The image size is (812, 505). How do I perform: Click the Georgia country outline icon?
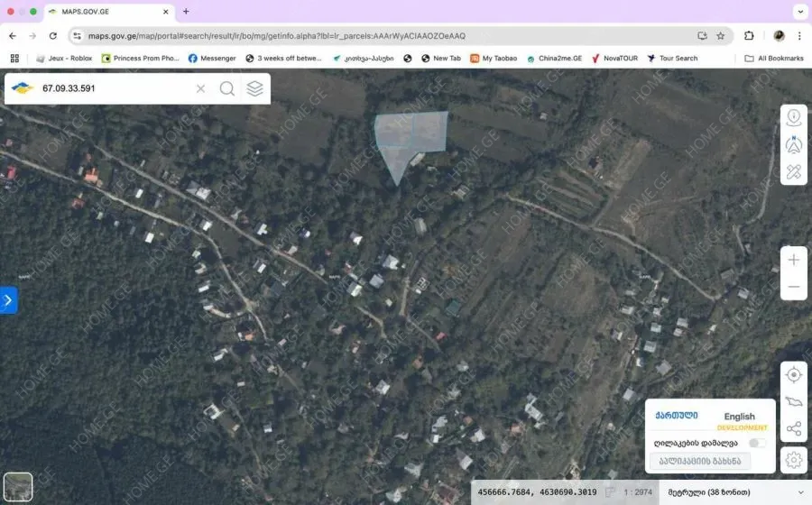pos(794,402)
